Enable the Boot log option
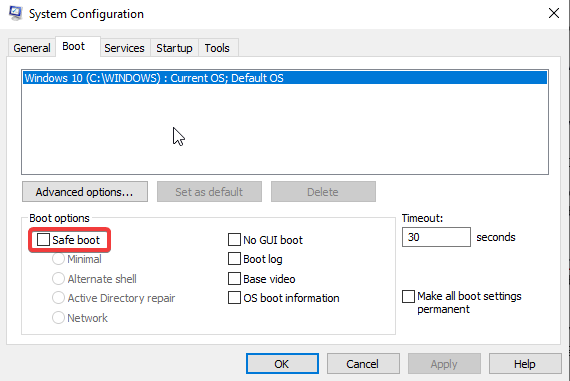 click(x=234, y=259)
